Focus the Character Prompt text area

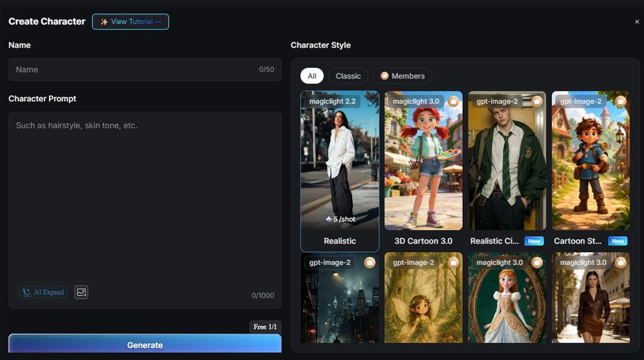pos(145,210)
